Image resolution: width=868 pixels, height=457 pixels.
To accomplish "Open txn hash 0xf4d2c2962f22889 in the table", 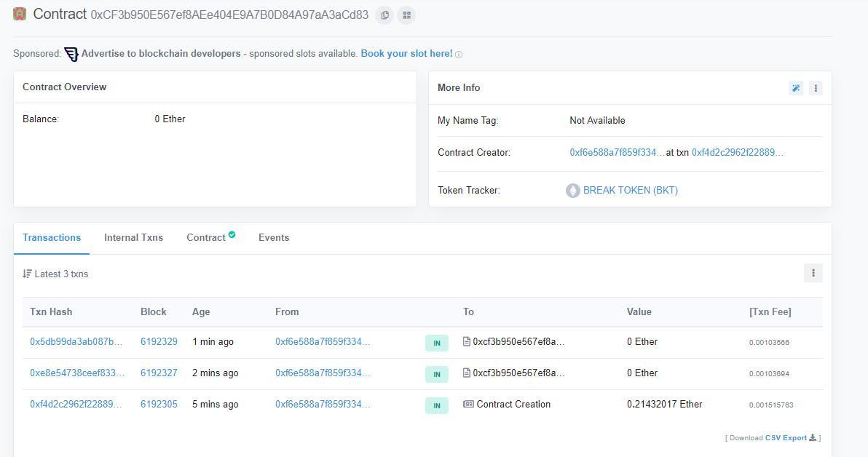I will 76,405.
